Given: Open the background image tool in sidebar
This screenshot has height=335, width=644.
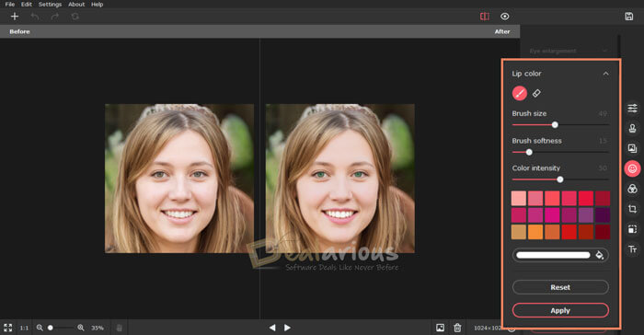Looking at the screenshot, I should pyautogui.click(x=633, y=148).
